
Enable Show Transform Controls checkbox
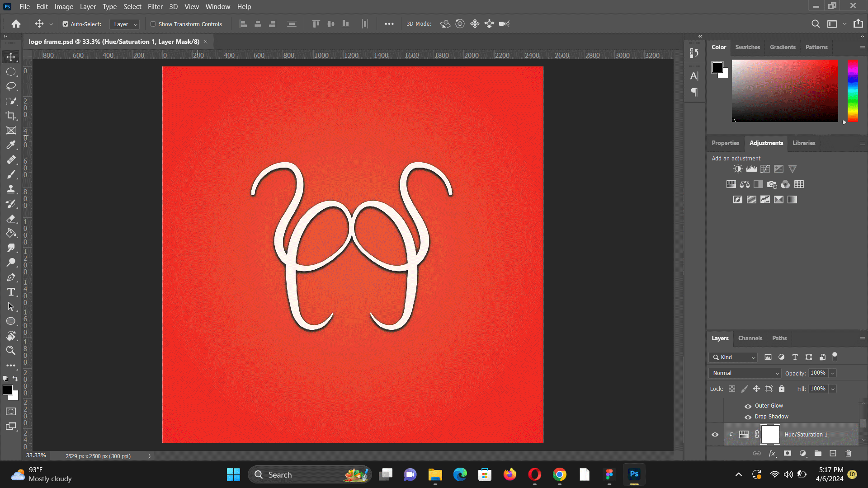pyautogui.click(x=153, y=24)
